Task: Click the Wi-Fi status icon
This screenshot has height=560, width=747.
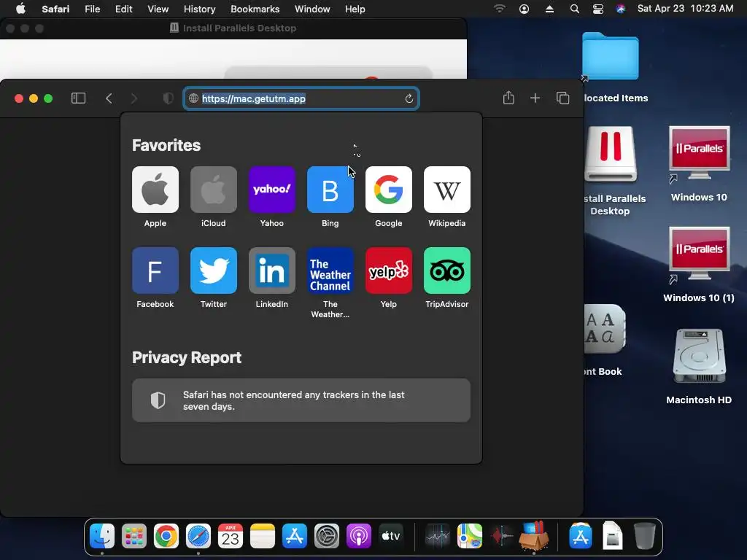Action: [499, 9]
